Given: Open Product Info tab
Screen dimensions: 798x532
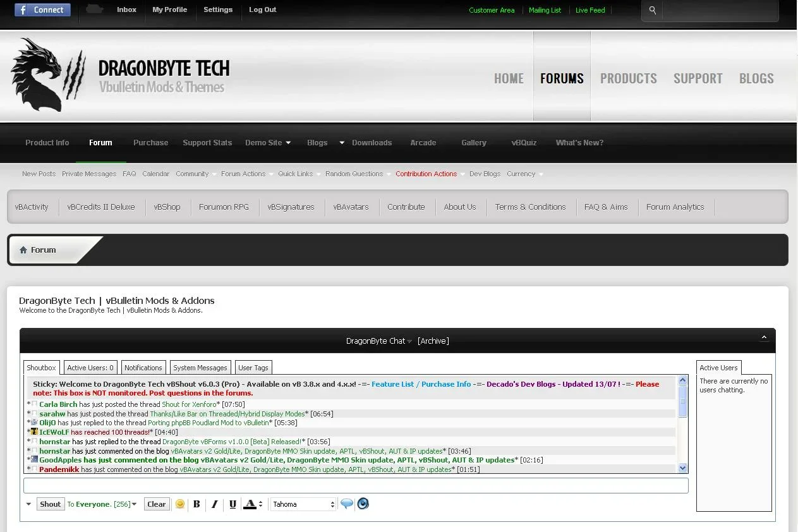Looking at the screenshot, I should click(47, 143).
